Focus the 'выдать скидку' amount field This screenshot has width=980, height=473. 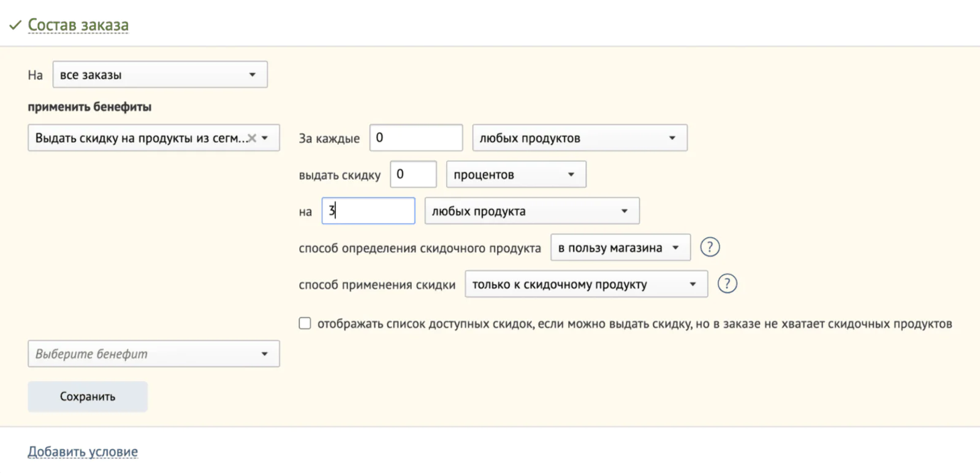[x=413, y=174]
